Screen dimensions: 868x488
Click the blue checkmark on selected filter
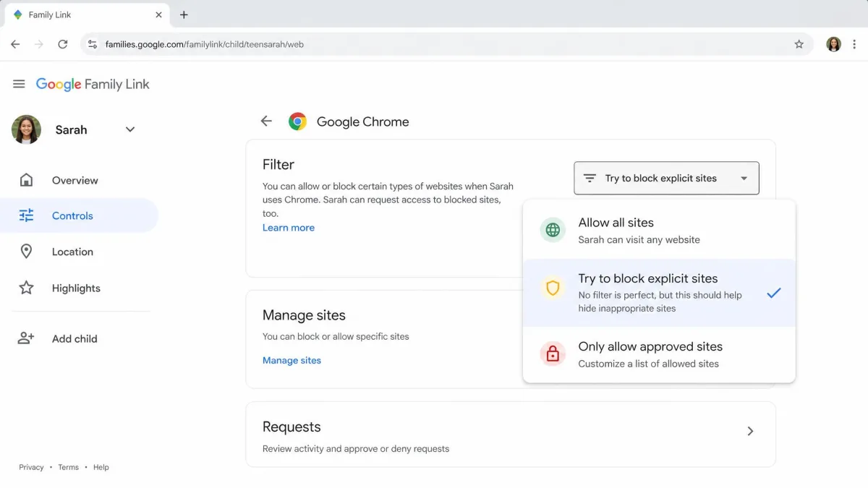pyautogui.click(x=774, y=293)
